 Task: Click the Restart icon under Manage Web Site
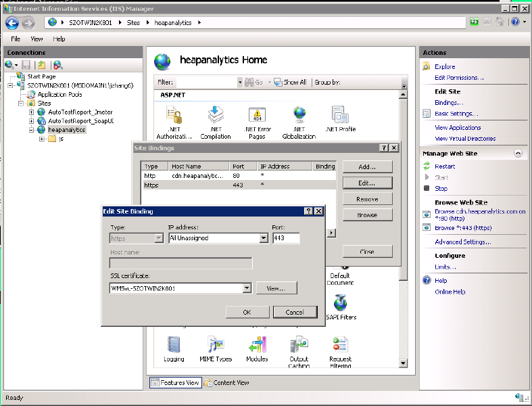click(427, 166)
